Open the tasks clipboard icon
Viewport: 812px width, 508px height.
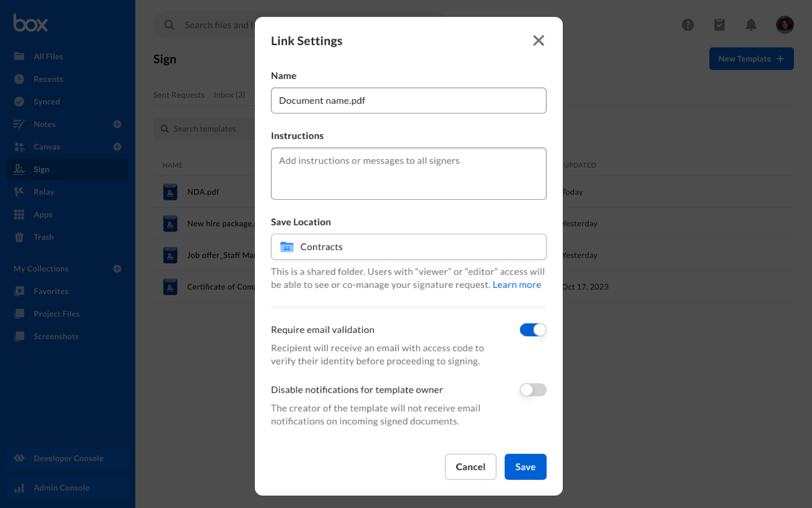click(720, 25)
